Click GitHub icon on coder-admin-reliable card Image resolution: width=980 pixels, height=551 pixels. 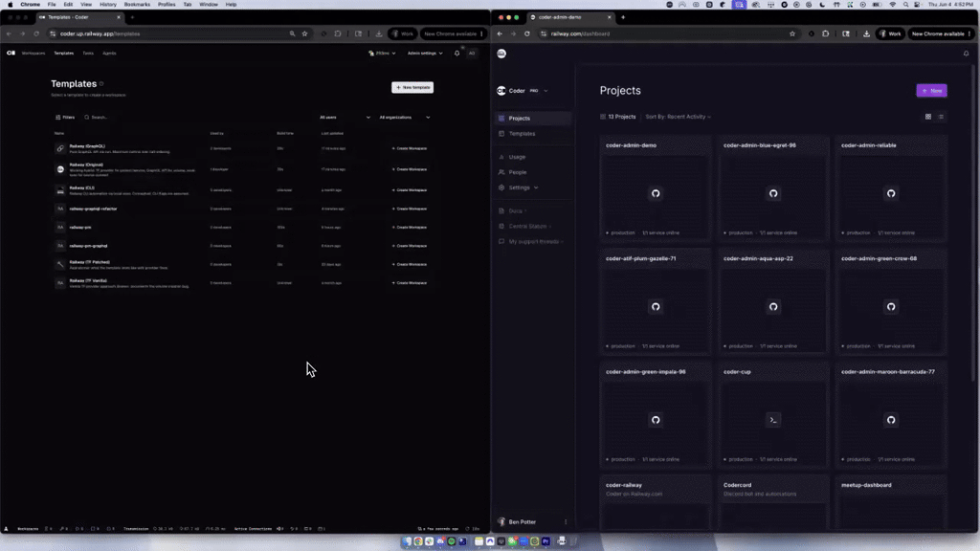click(x=891, y=193)
